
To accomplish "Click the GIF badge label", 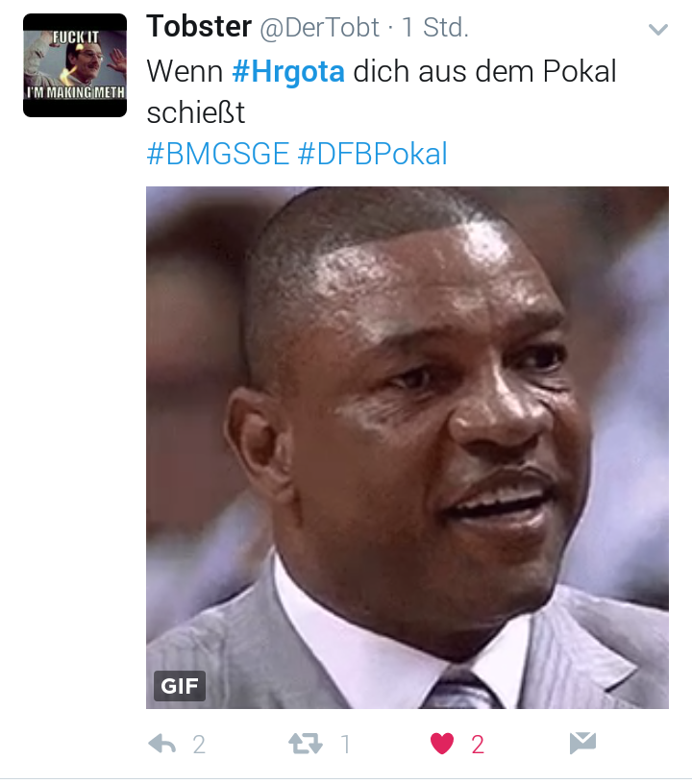I will (180, 685).
